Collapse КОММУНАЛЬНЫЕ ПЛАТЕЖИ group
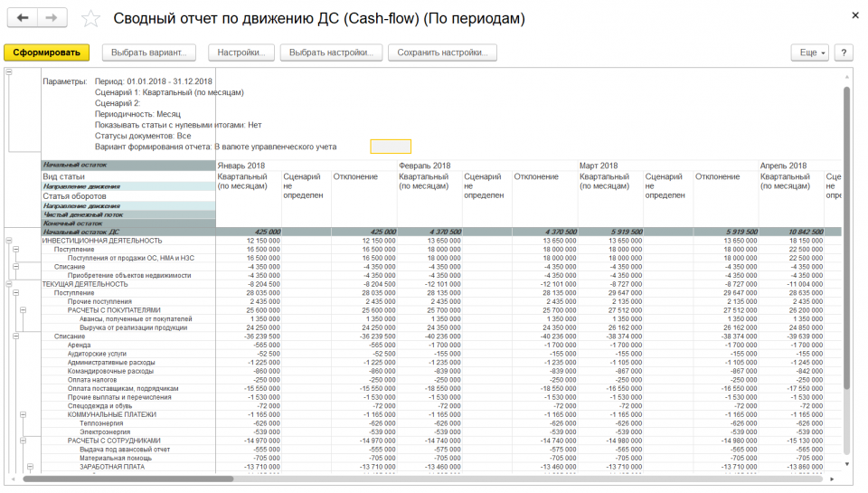 coord(24,414)
